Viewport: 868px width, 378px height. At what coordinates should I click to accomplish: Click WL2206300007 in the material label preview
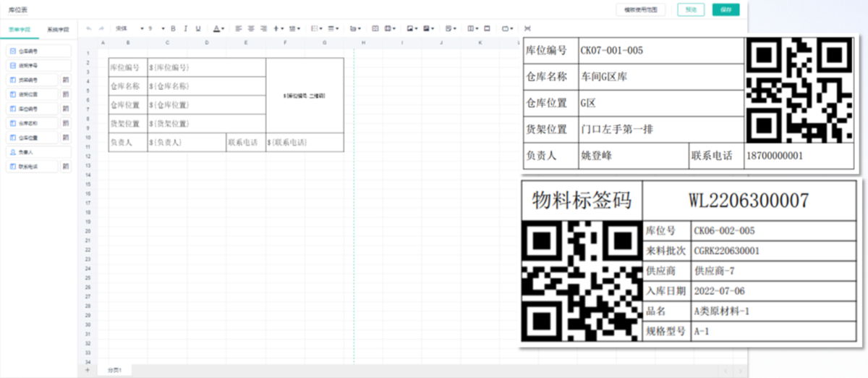coord(749,201)
